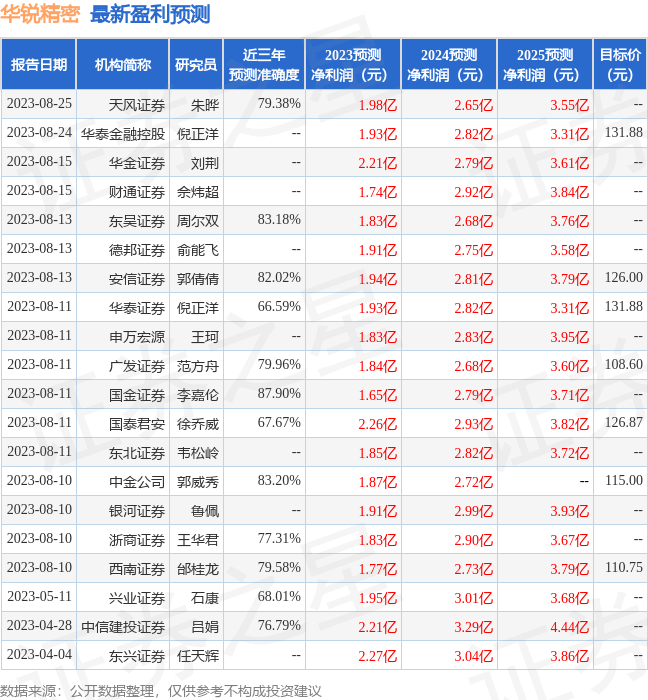This screenshot has width=648, height=700.
Task: Click the 数据来源 disclaimer footer text
Action: tap(161, 691)
